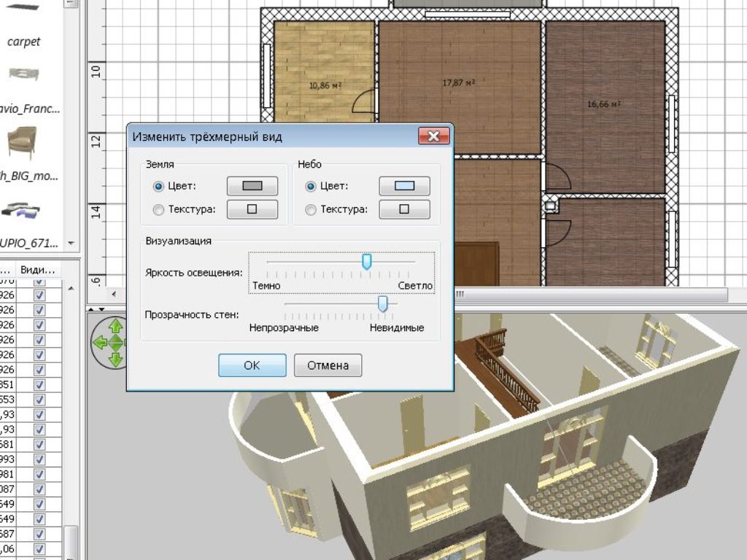The image size is (747, 560).
Task: Click the catalog scroll down arrow
Action: tap(71, 243)
